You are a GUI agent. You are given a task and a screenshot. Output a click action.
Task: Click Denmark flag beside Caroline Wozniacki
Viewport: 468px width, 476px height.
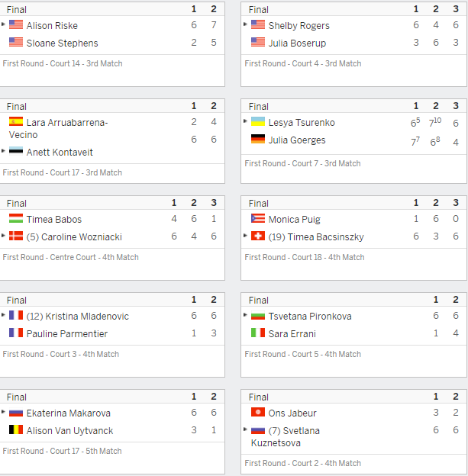pyautogui.click(x=16, y=236)
